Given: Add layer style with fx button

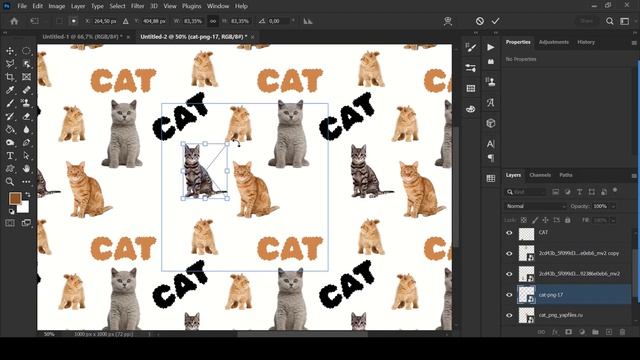Looking at the screenshot, I should tap(555, 332).
